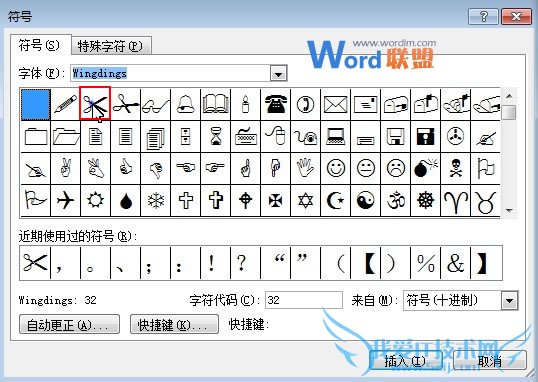Screen dimensions: 538x382
Task: Pick the smiling face symbol
Action: pyautogui.click(x=336, y=168)
